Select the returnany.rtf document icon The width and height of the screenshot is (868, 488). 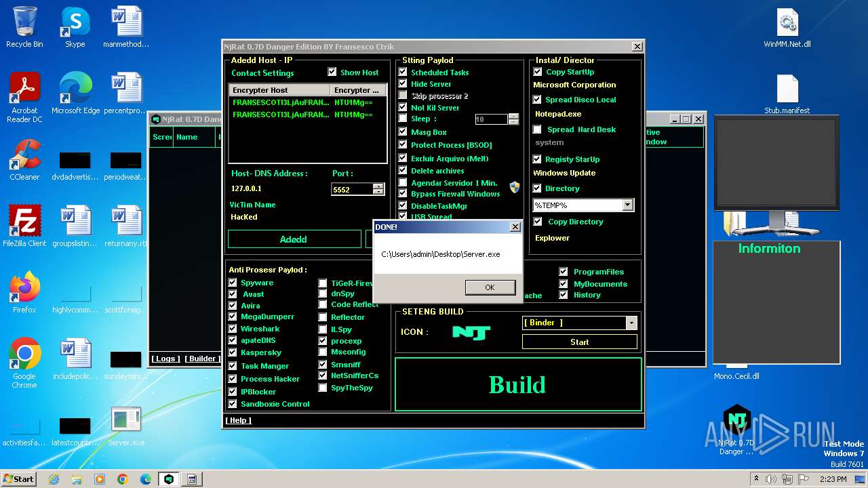click(x=126, y=226)
